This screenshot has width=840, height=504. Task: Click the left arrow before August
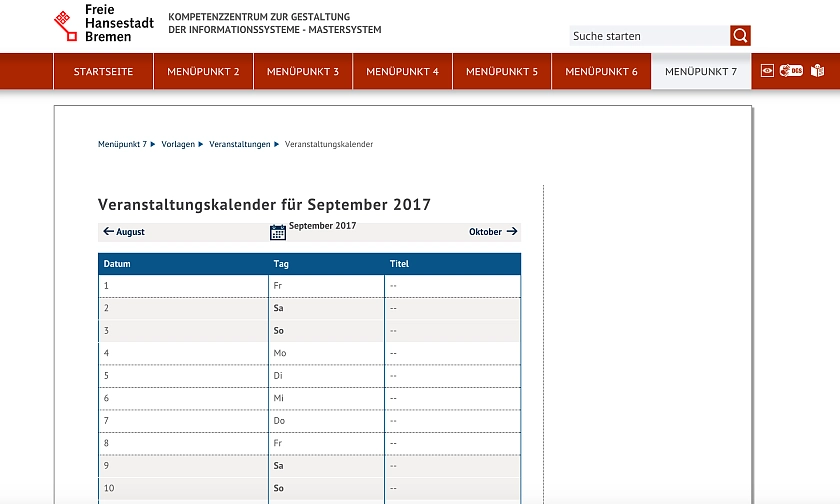tap(109, 231)
